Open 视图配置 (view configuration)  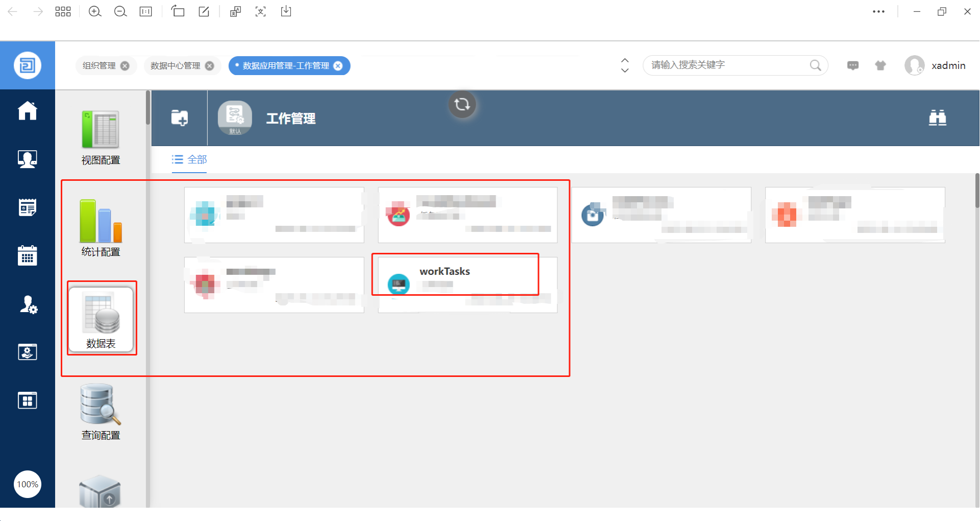coord(101,137)
